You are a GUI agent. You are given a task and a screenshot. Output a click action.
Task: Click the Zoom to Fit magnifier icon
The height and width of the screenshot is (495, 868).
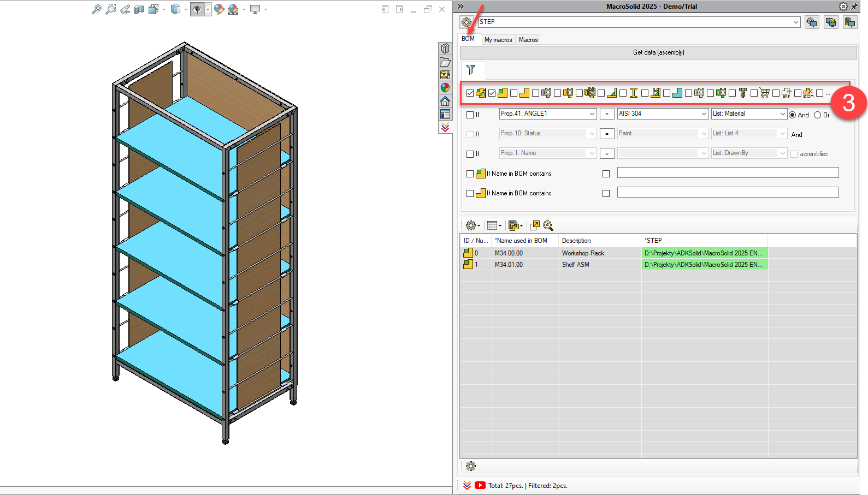point(97,9)
